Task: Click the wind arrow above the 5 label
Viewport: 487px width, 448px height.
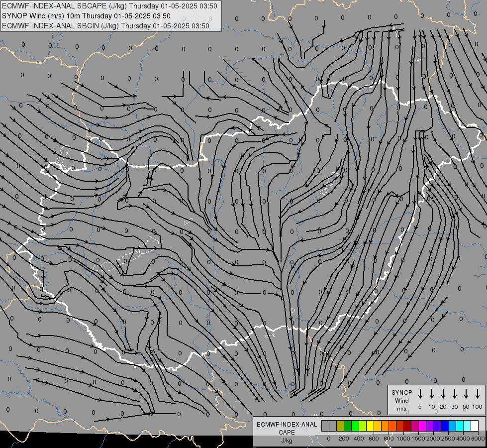Action: tap(420, 394)
